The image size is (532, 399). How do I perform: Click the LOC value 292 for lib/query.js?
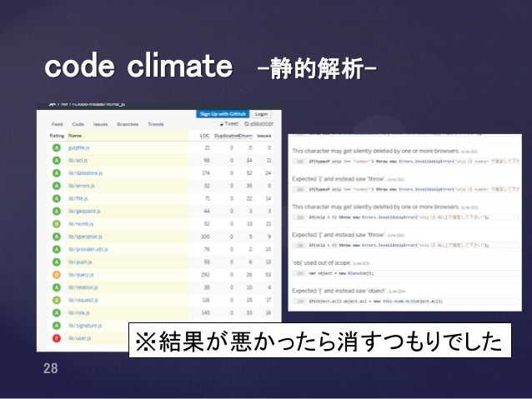[206, 275]
